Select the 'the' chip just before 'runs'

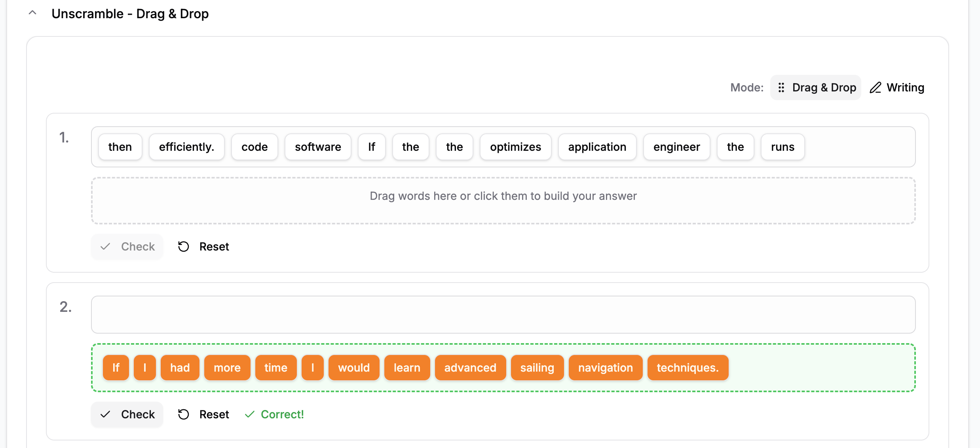(x=735, y=147)
